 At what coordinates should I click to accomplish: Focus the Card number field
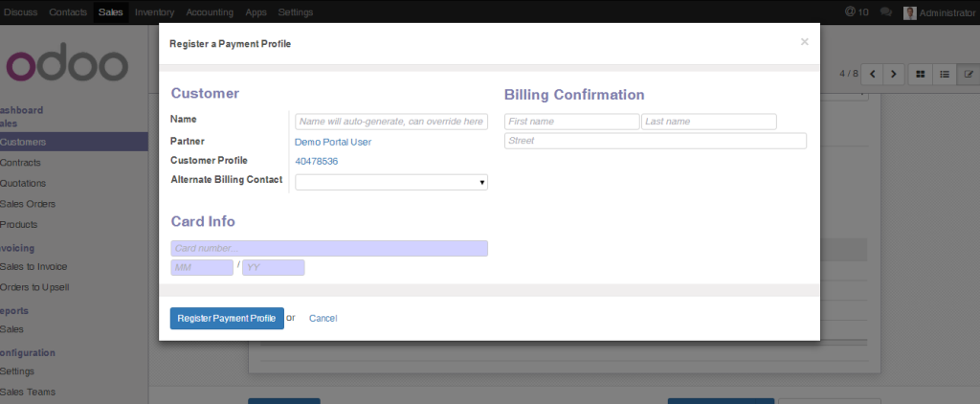pyautogui.click(x=329, y=248)
